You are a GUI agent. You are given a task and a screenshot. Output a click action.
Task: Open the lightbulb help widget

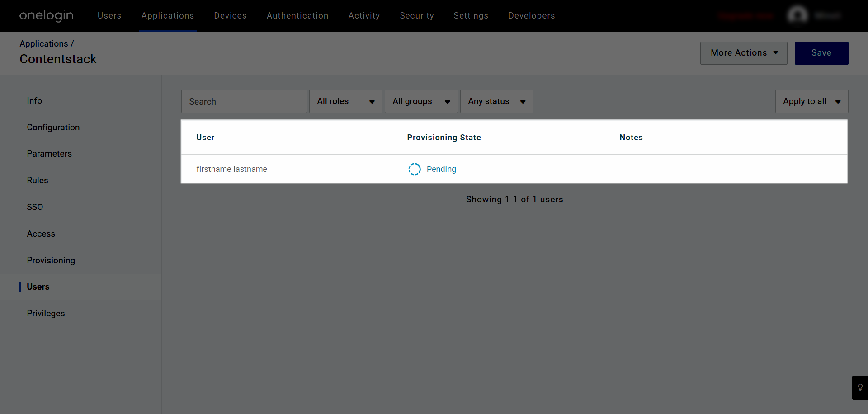[x=860, y=388]
